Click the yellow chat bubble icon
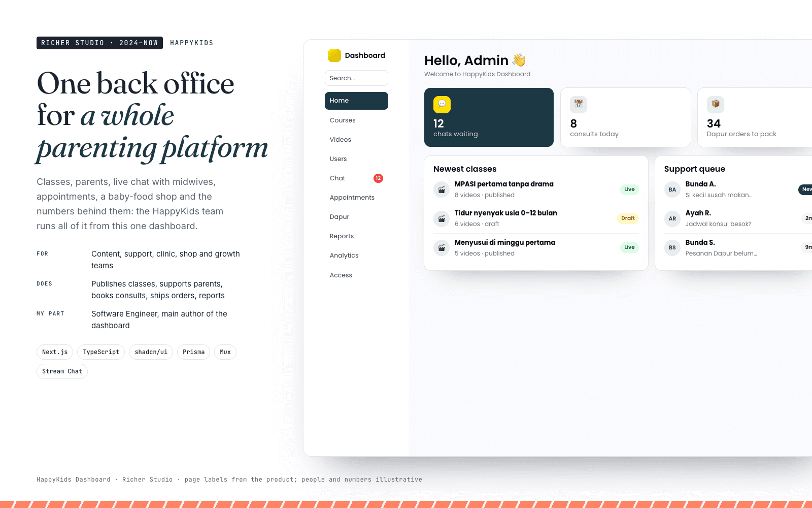The image size is (812, 508). [442, 105]
